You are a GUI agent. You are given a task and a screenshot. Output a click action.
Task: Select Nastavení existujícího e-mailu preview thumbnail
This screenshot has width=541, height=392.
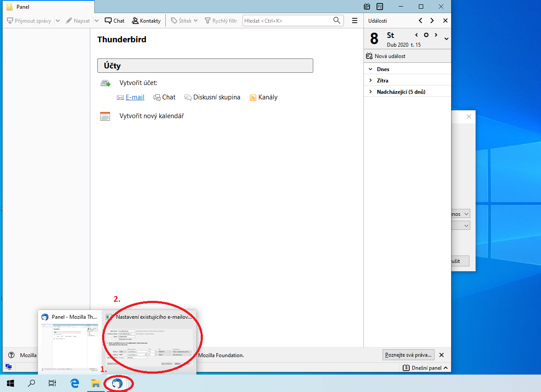(149, 341)
